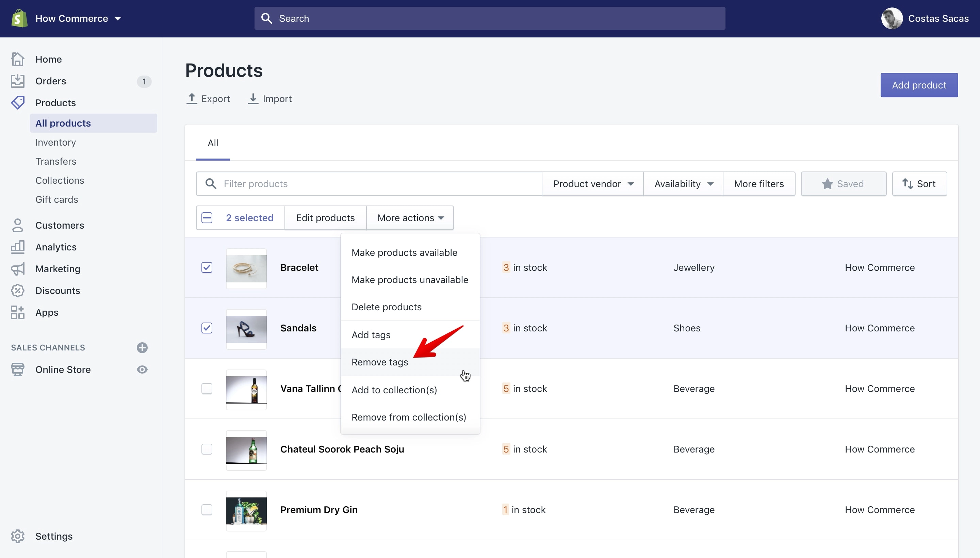
Task: Click the Shopify logo icon
Action: [x=19, y=18]
